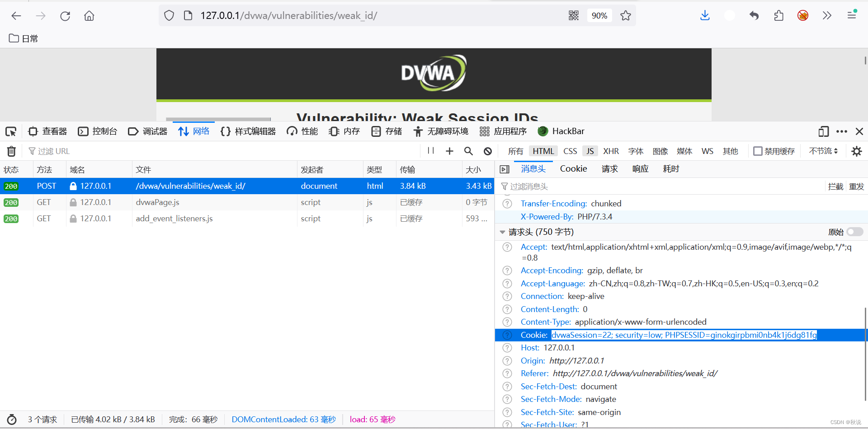Toggle the 图像 filter button
The width and height of the screenshot is (868, 429).
[660, 151]
